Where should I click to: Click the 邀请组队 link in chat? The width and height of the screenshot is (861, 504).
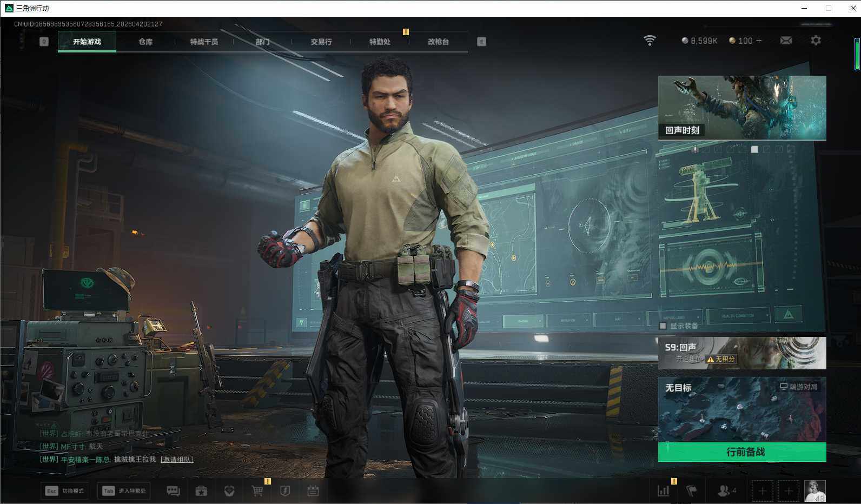[177, 460]
